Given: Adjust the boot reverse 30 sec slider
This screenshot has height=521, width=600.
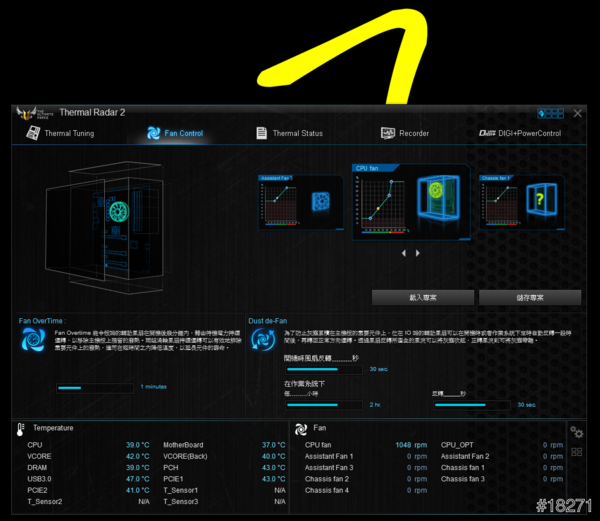Looking at the screenshot, I should (x=324, y=370).
